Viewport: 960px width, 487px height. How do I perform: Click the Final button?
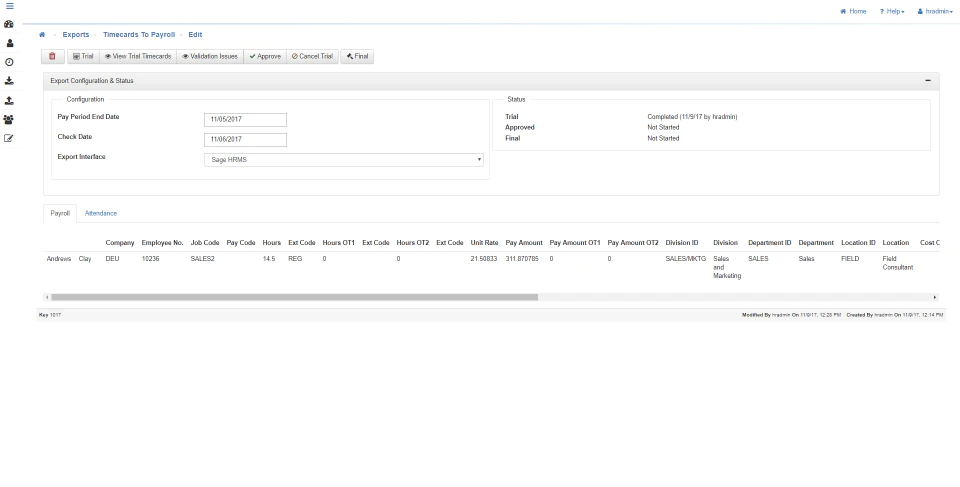click(357, 56)
